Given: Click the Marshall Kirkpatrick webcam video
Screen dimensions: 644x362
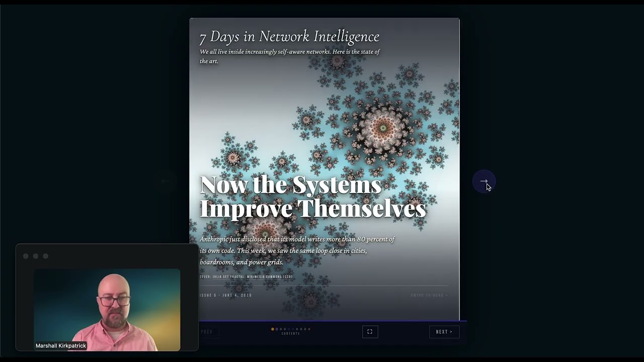Looking at the screenshot, I should coord(107,310).
